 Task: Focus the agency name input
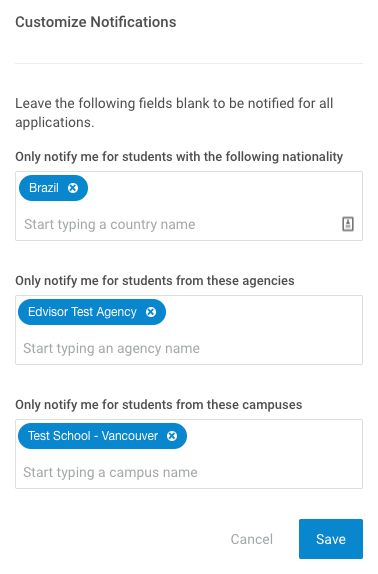coord(190,348)
